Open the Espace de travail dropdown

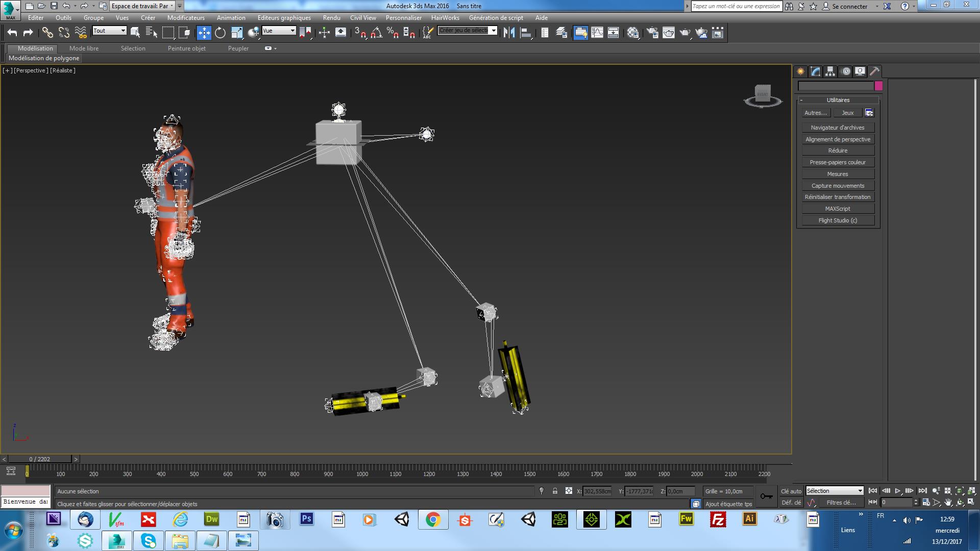coord(143,6)
